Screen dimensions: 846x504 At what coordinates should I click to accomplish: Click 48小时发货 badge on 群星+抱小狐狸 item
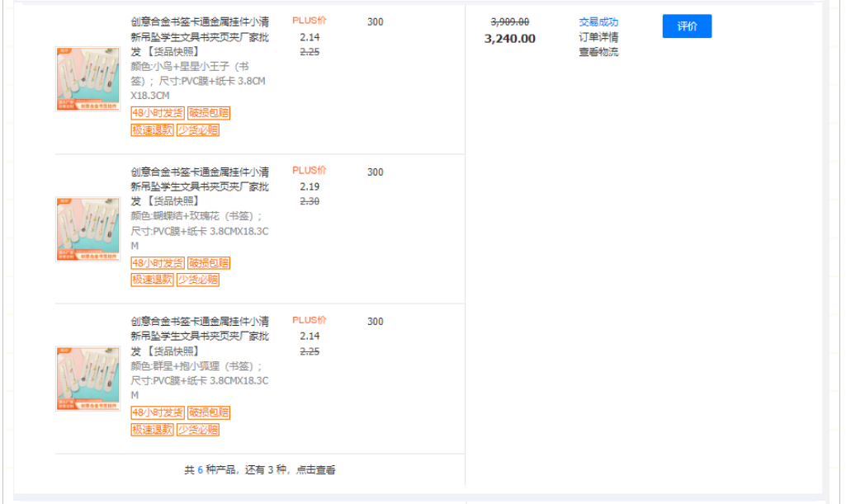pos(157,412)
